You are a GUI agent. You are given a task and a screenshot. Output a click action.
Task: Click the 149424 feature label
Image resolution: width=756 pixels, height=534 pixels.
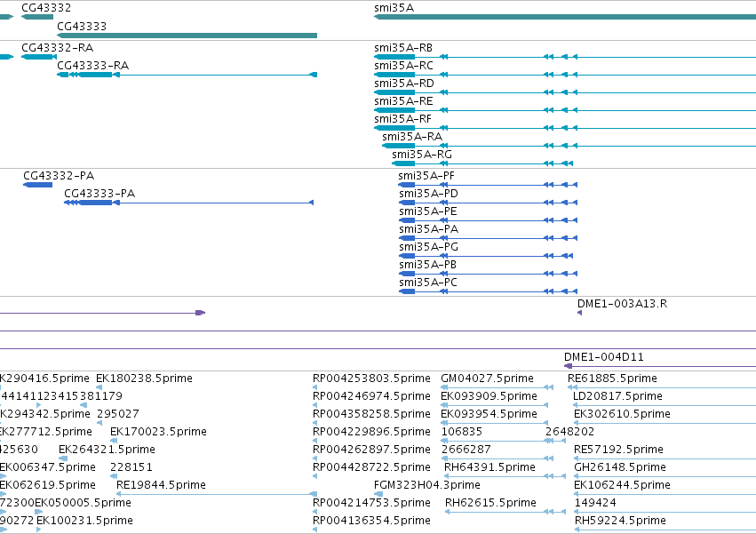(595, 503)
